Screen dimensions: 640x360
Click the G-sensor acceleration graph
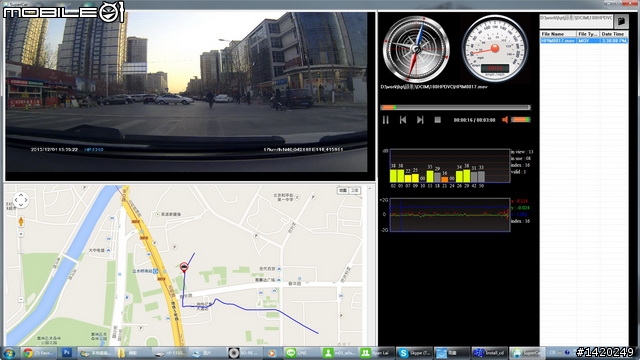(450, 215)
